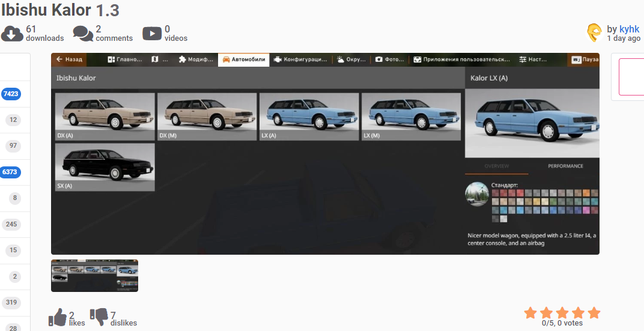The image size is (644, 331).
Task: Click the kyhk author avatar
Action: [594, 33]
